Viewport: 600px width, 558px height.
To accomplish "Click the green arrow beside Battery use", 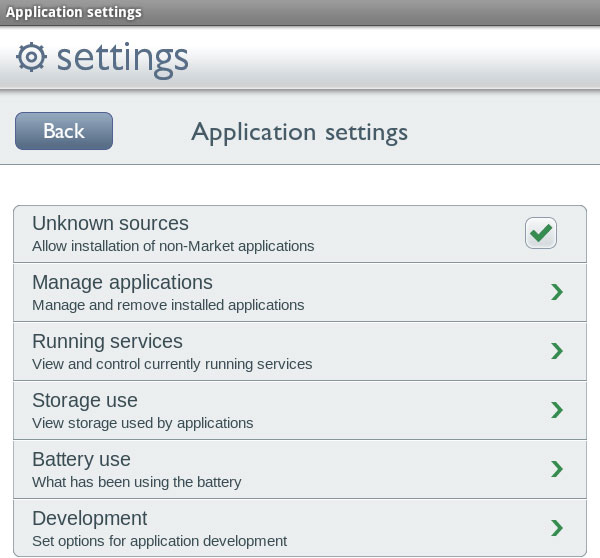I will coord(557,469).
